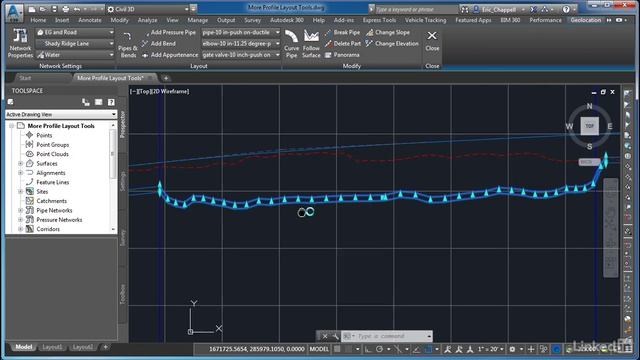The image size is (640, 360).
Task: Close the Profile Layout ribbon tab
Action: 432,41
